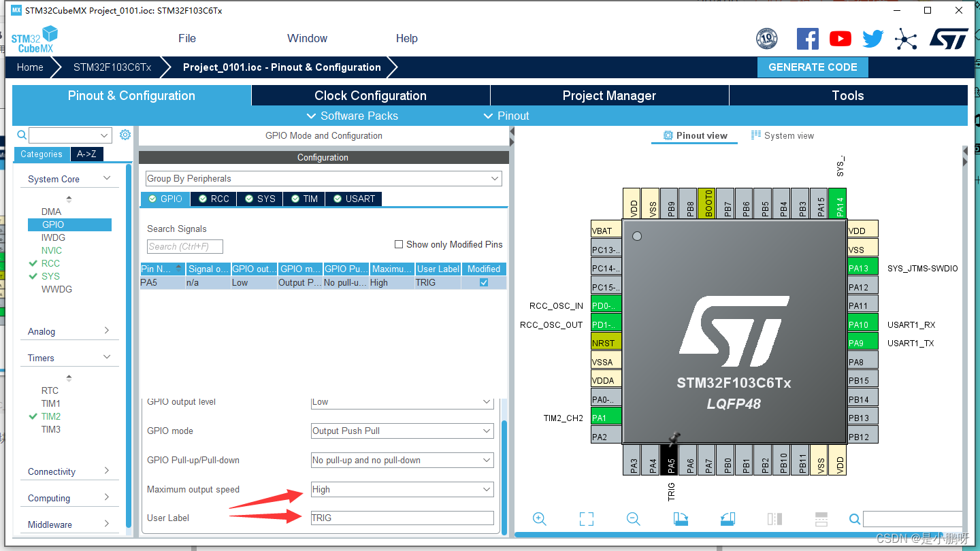Click the STM32F103C6Tx breadcrumb
Image resolution: width=980 pixels, height=551 pixels.
click(x=112, y=67)
